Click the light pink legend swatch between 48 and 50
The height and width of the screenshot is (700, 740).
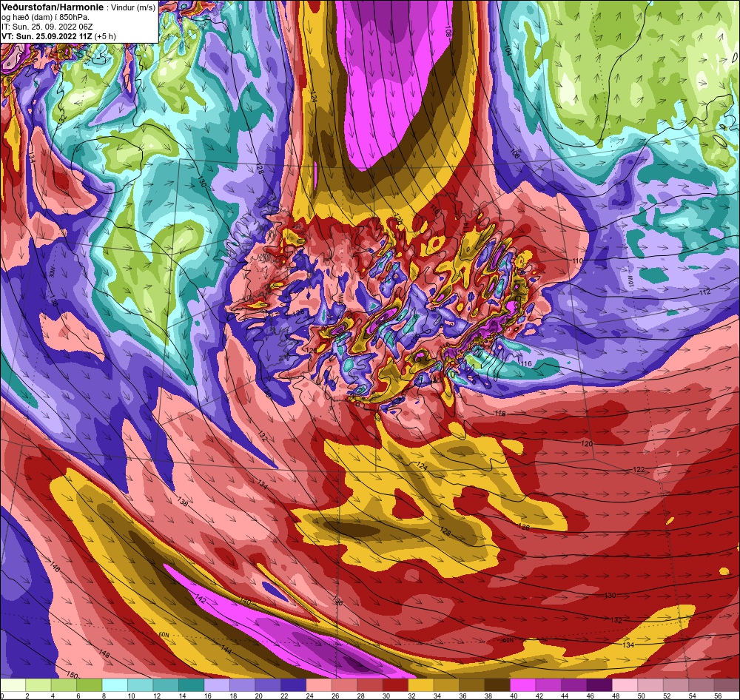625,685
